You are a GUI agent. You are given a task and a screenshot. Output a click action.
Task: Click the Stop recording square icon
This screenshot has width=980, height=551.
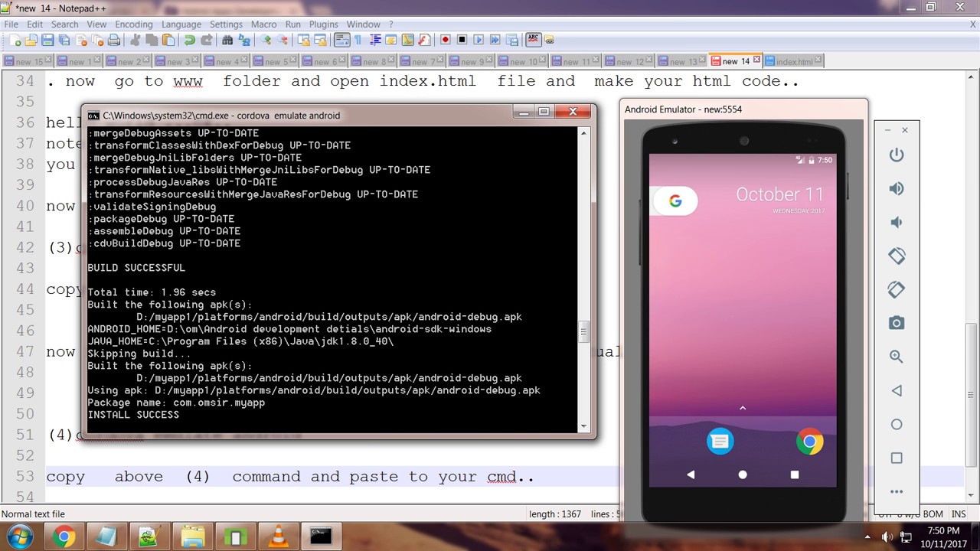[x=462, y=40]
